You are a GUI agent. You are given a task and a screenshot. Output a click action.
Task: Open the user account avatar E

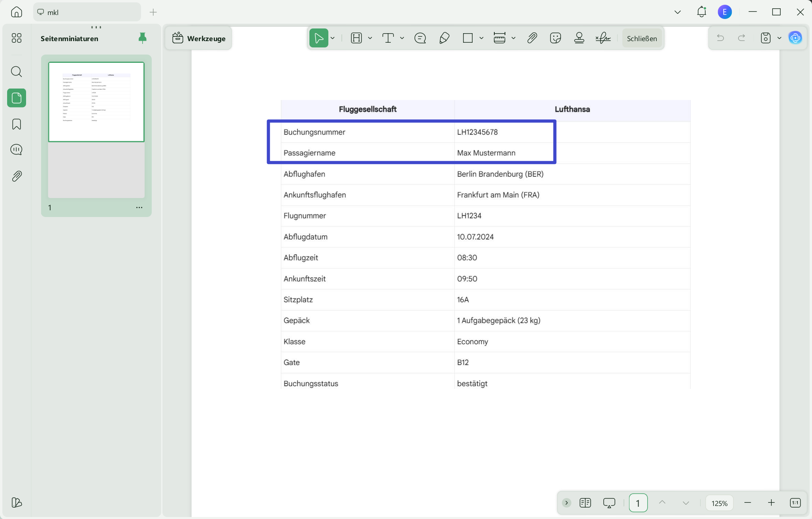pos(725,12)
